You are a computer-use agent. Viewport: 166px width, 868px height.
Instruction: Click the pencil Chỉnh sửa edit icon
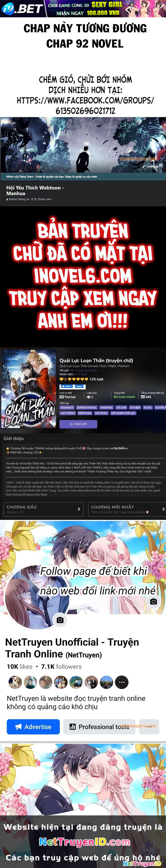144,166
